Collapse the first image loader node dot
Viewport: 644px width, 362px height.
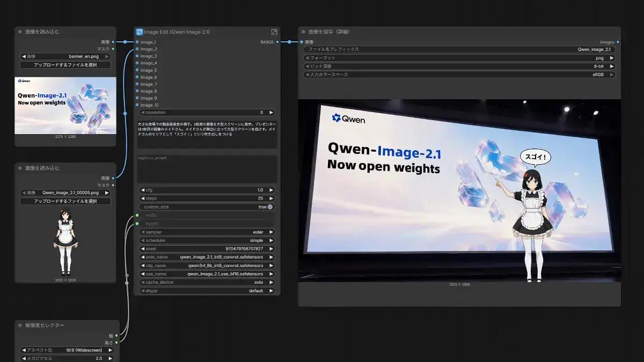click(x=20, y=32)
